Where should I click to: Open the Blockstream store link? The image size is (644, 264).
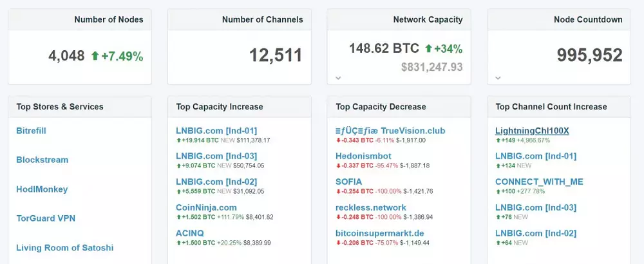(x=42, y=160)
